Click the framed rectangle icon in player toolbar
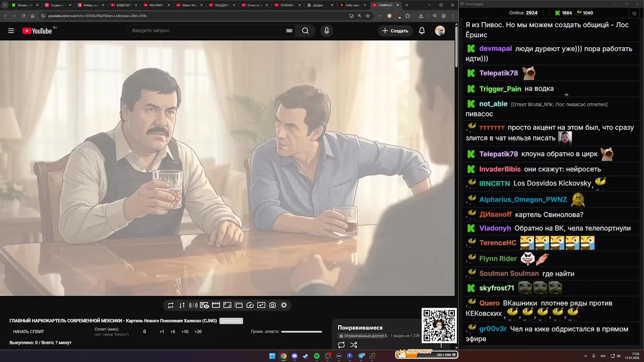The image size is (644, 362). click(227, 305)
